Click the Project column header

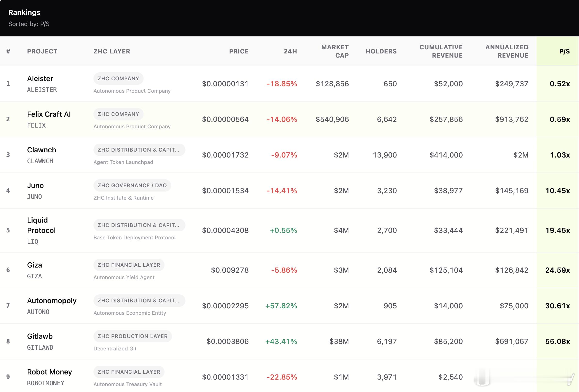(x=42, y=51)
